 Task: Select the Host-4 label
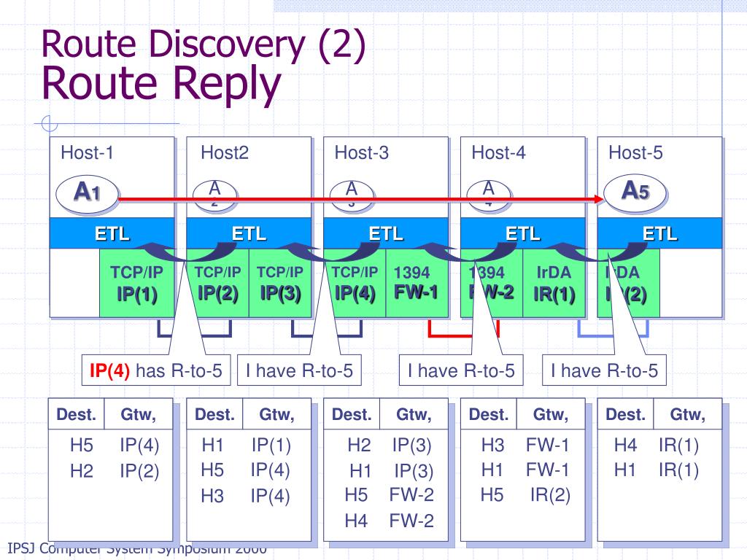point(498,153)
